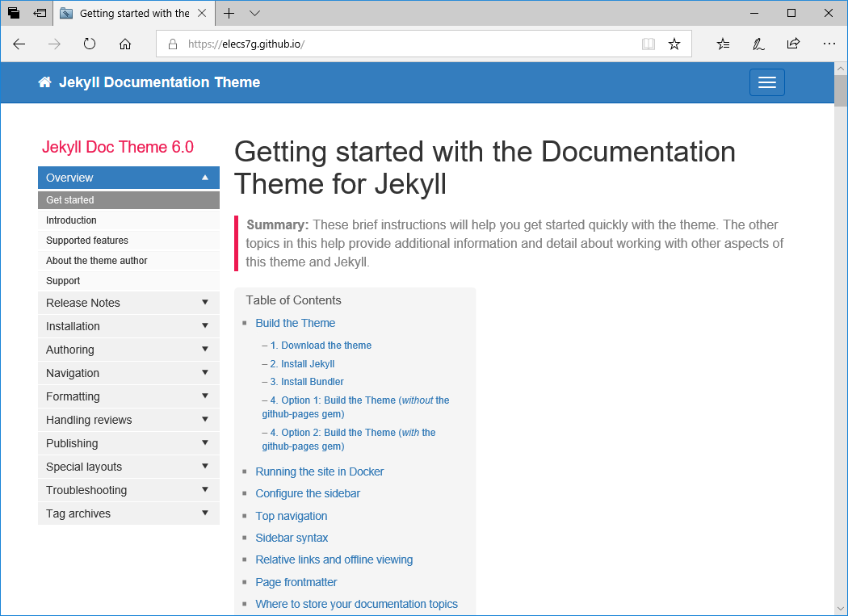
Task: Jump to Relative links and offline viewing
Action: (x=334, y=559)
